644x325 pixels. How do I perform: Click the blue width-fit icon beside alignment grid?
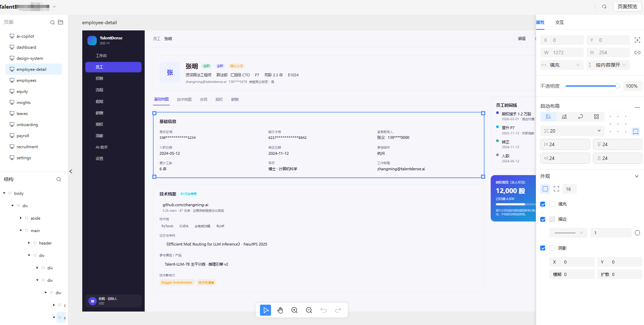point(636,131)
